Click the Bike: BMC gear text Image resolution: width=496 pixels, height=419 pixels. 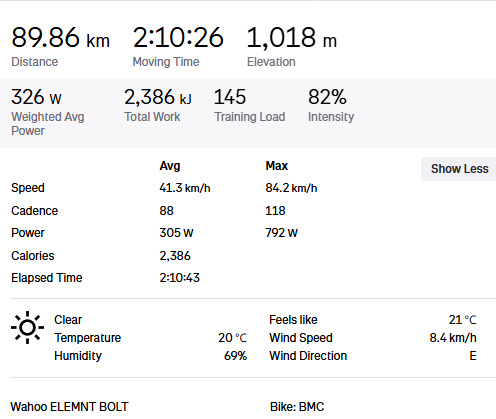point(297,407)
